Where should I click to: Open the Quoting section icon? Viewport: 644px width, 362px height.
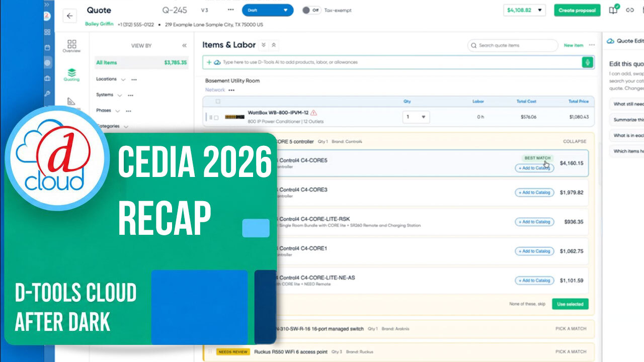point(71,75)
